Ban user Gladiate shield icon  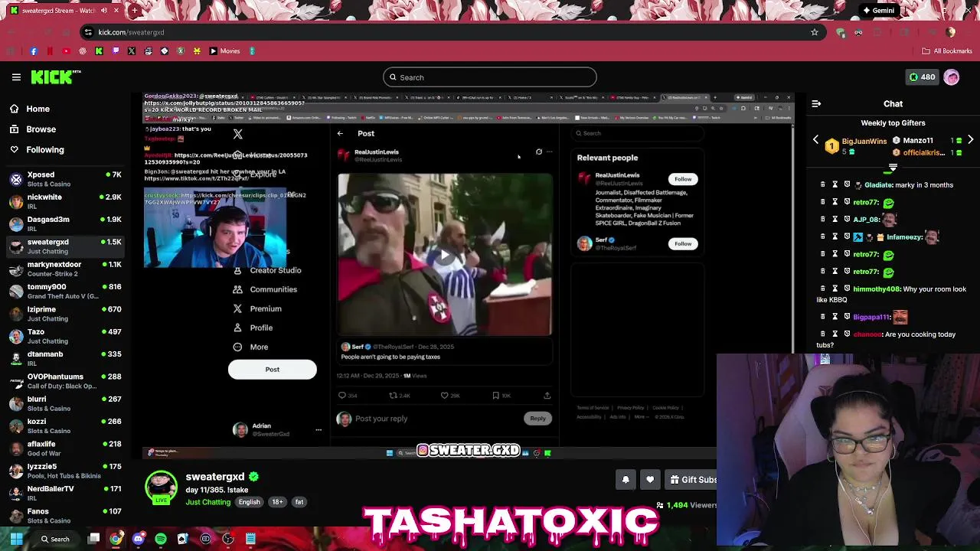click(x=848, y=185)
